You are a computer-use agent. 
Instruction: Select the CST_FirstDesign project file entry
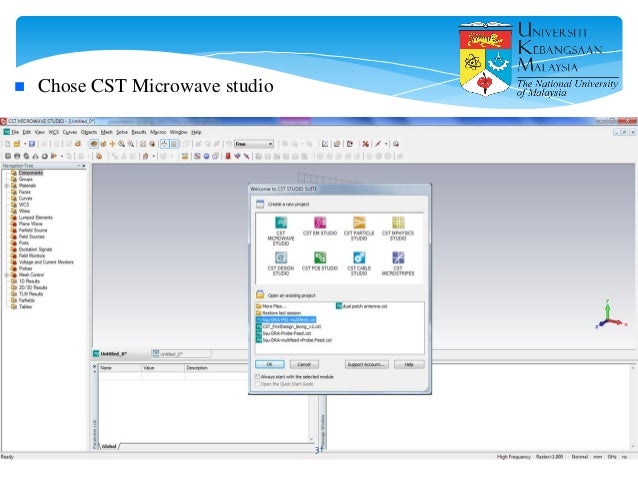(x=289, y=326)
